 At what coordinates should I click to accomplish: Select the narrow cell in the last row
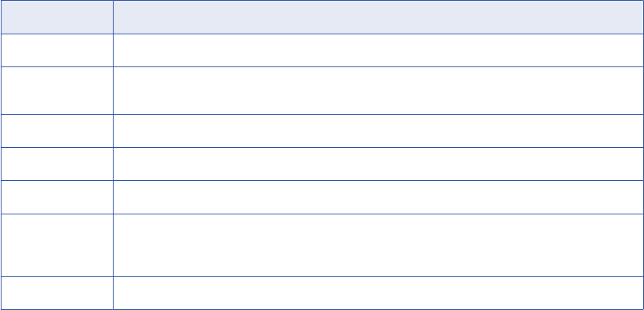click(x=57, y=293)
